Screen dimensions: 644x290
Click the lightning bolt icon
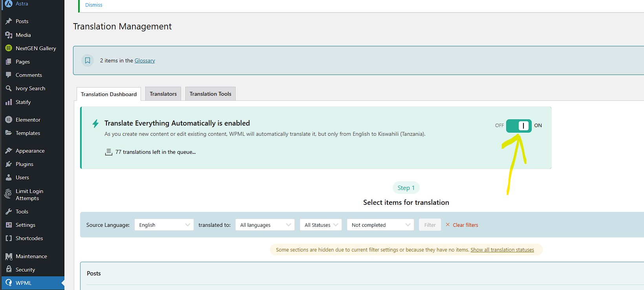pyautogui.click(x=95, y=124)
